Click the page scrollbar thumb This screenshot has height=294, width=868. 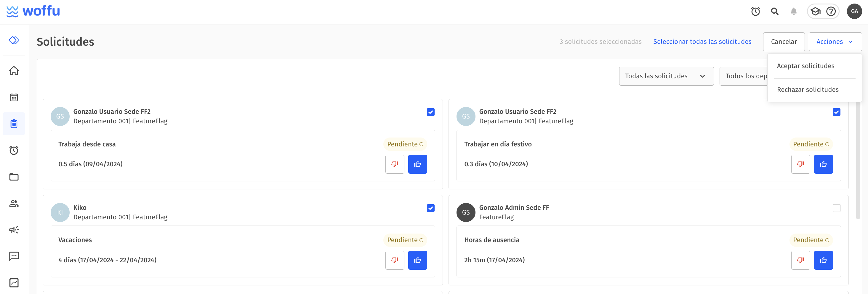[858, 160]
